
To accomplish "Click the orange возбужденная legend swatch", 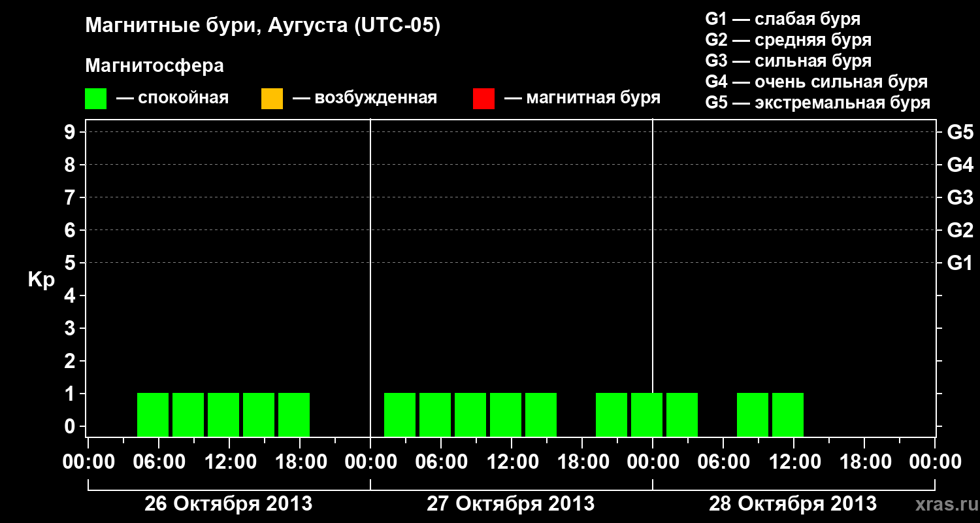I will point(272,99).
